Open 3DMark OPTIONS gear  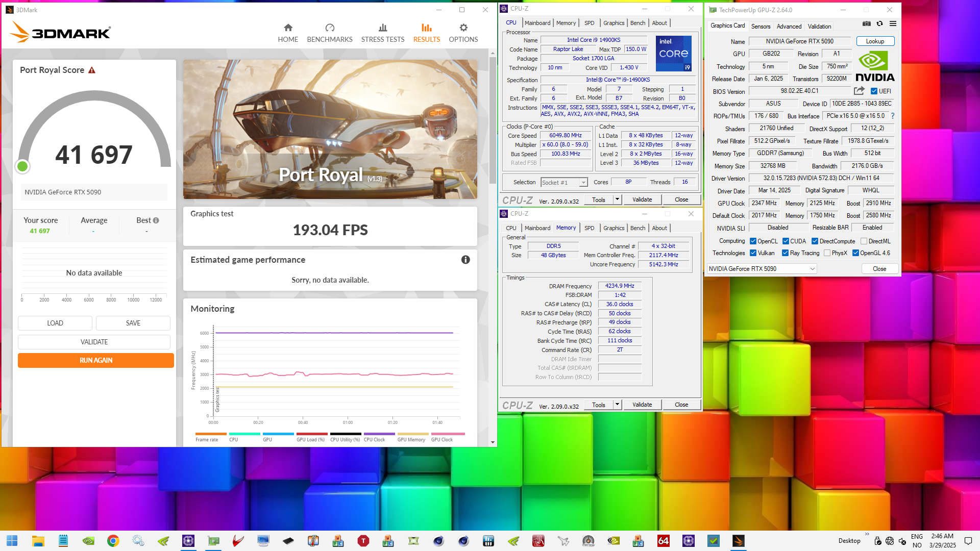pos(463,33)
